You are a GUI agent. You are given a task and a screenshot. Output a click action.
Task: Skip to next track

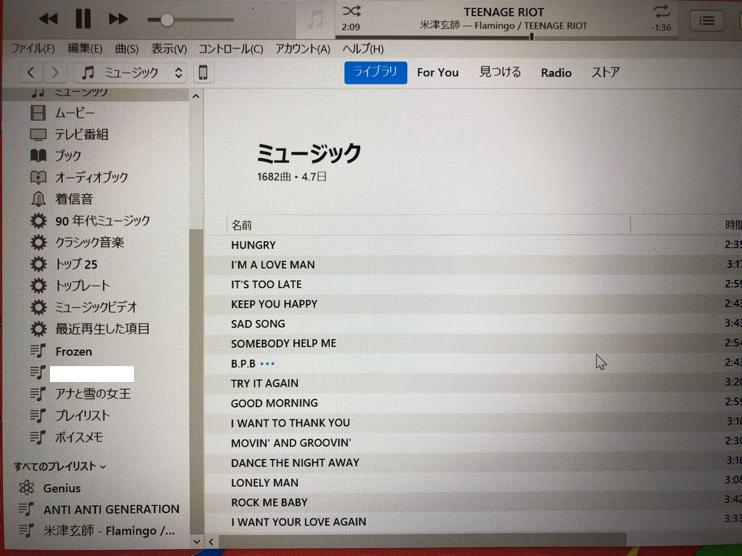(x=118, y=19)
